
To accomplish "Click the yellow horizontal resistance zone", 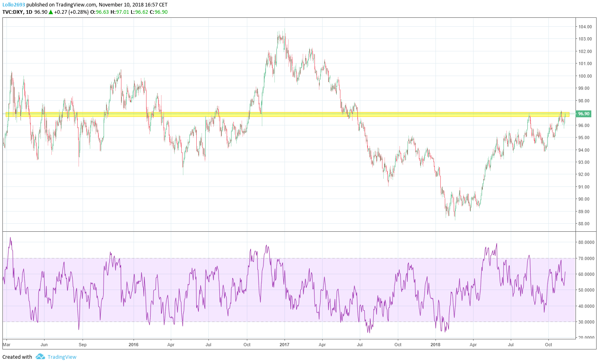I will [x=287, y=115].
